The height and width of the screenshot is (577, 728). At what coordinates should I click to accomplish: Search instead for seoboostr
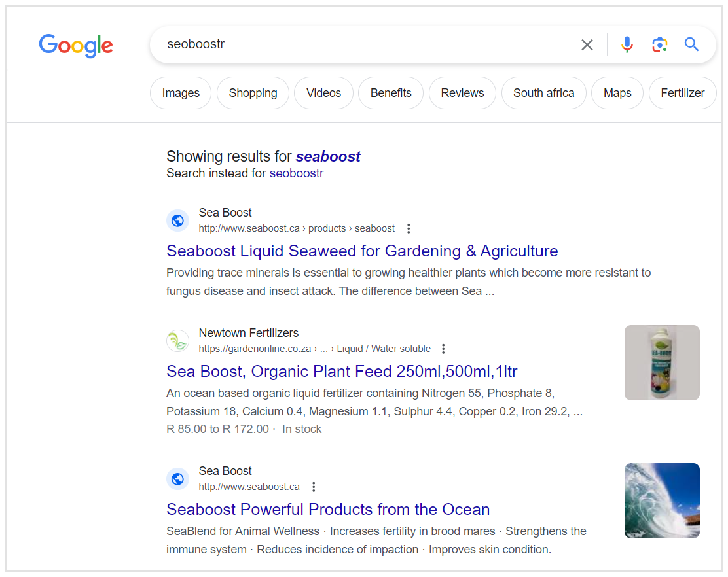[296, 173]
